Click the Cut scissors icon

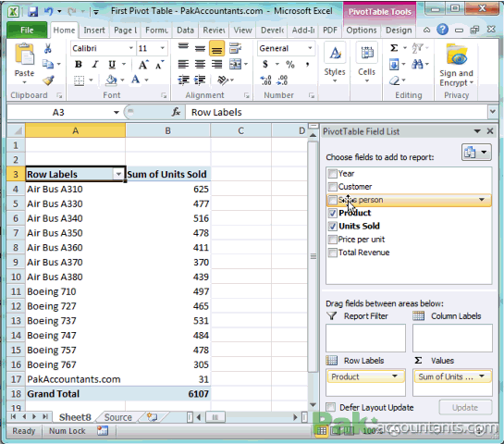47,48
